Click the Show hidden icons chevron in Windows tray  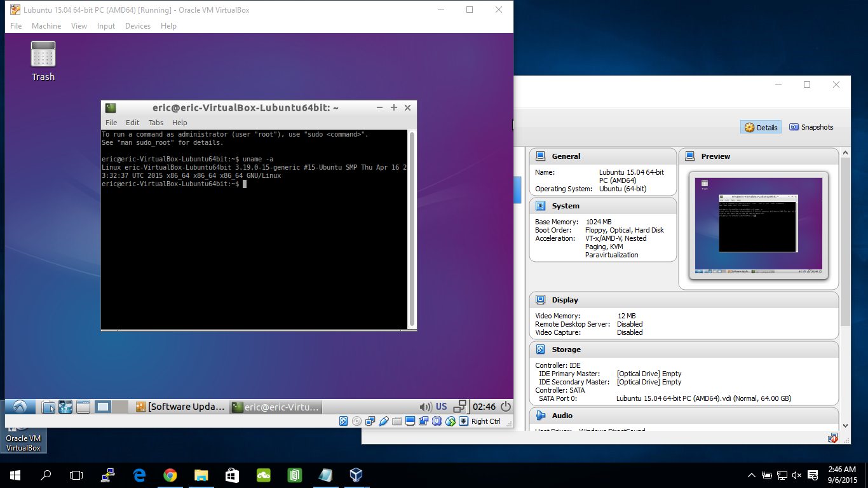click(752, 475)
